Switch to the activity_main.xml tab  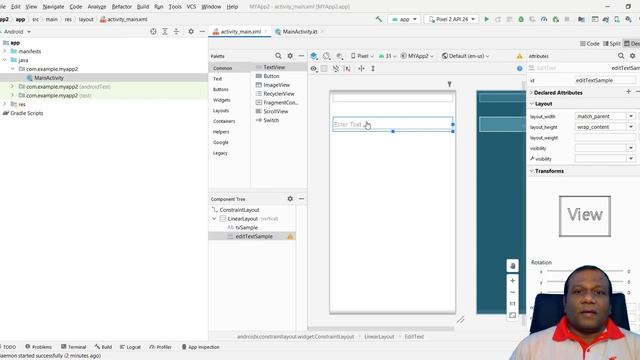coord(240,31)
